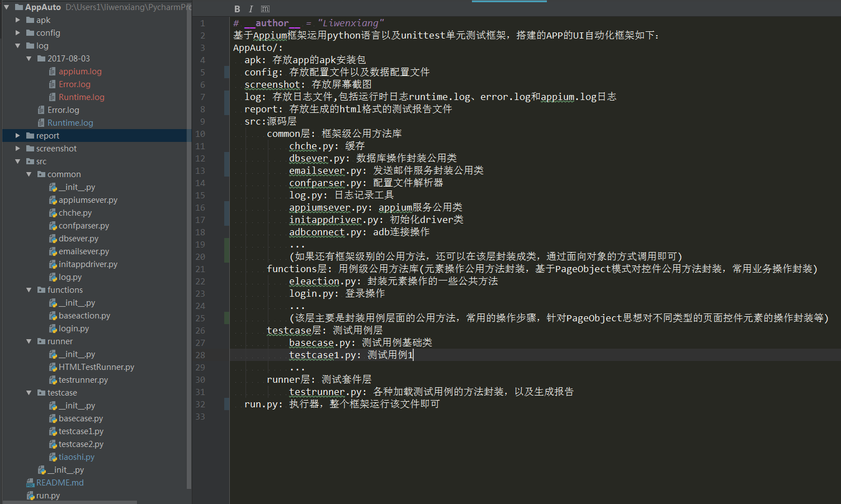Select red Runtime.log in 2017-08-03 folder
The image size is (841, 504).
click(x=82, y=97)
